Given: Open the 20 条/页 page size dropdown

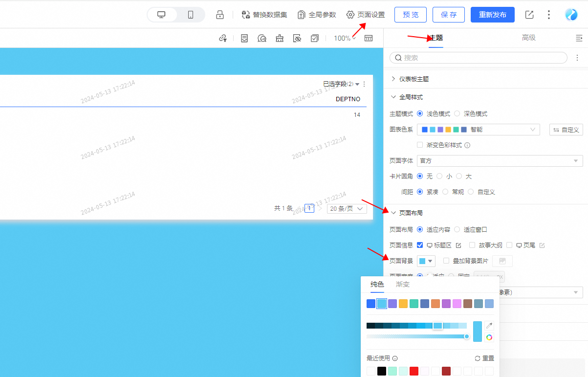Looking at the screenshot, I should (347, 209).
